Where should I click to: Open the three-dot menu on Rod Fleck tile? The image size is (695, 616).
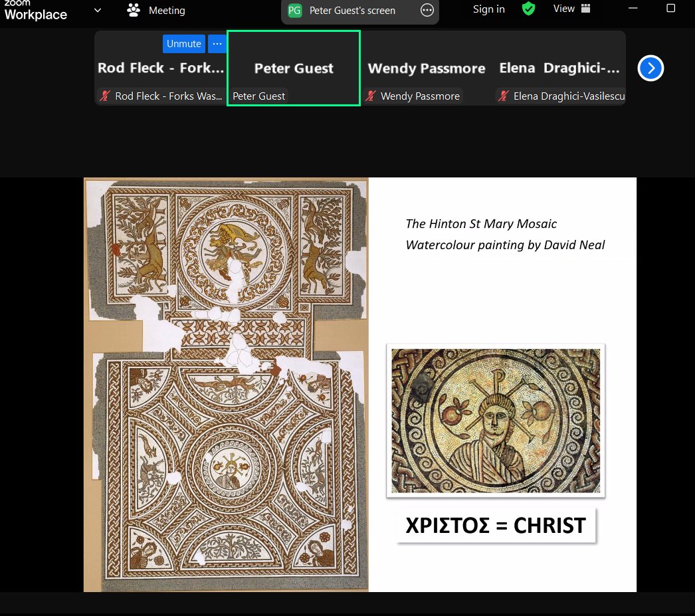[x=217, y=44]
